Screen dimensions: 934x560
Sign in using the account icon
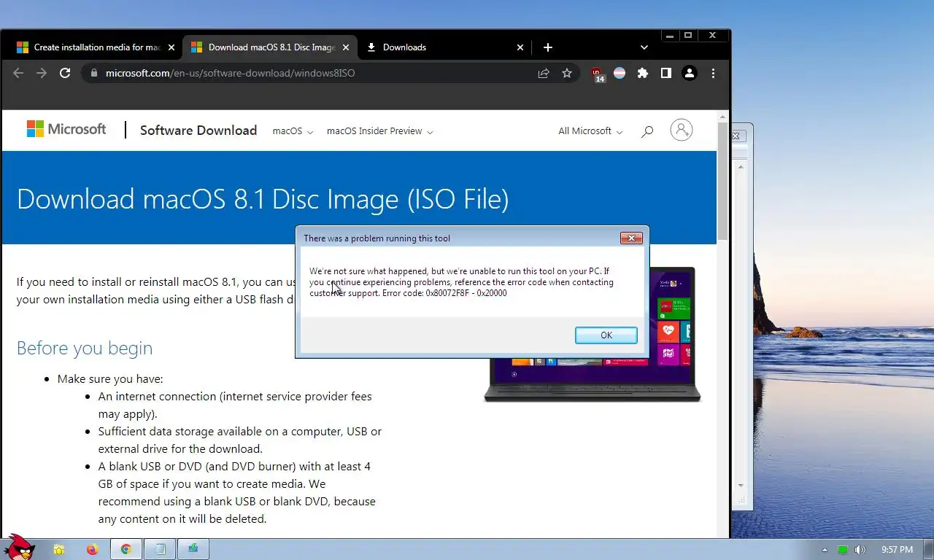coord(682,130)
